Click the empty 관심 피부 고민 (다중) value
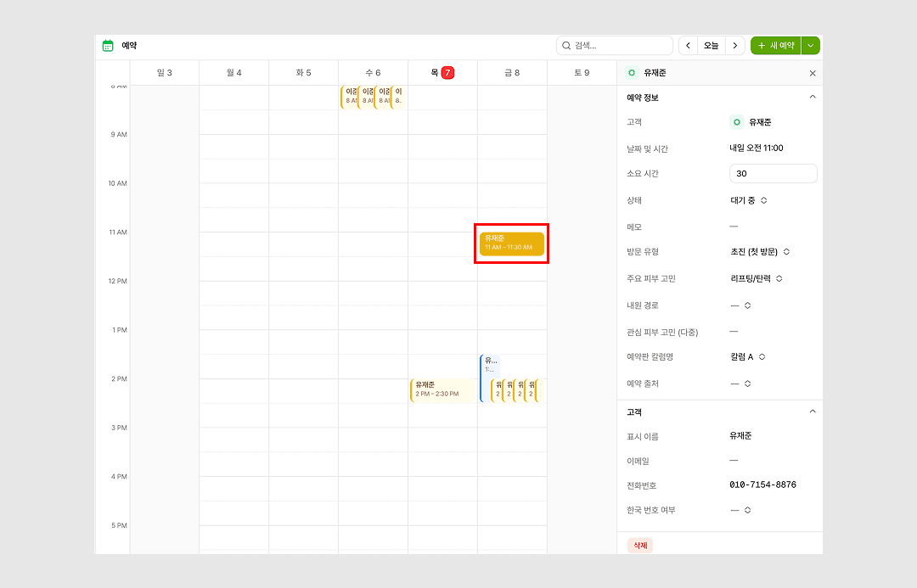This screenshot has width=917, height=588. [734, 332]
